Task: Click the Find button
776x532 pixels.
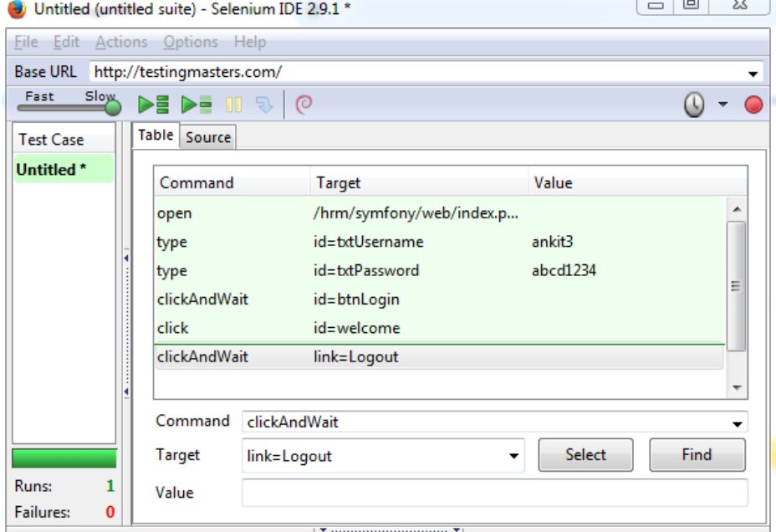Action: point(697,455)
